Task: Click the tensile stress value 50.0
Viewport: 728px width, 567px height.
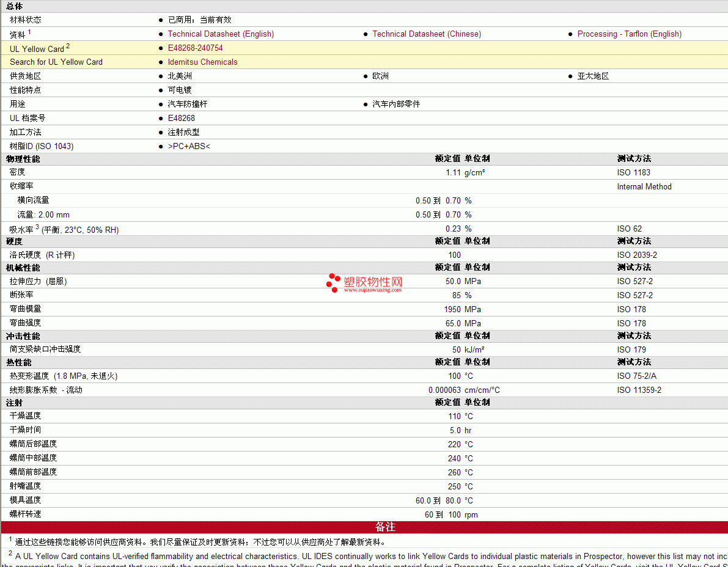Action: pos(453,281)
